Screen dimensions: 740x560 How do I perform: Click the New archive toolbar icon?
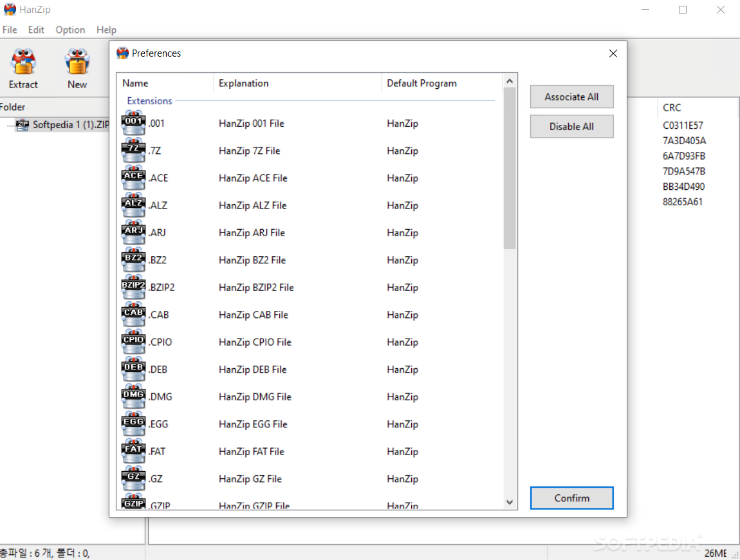point(77,62)
